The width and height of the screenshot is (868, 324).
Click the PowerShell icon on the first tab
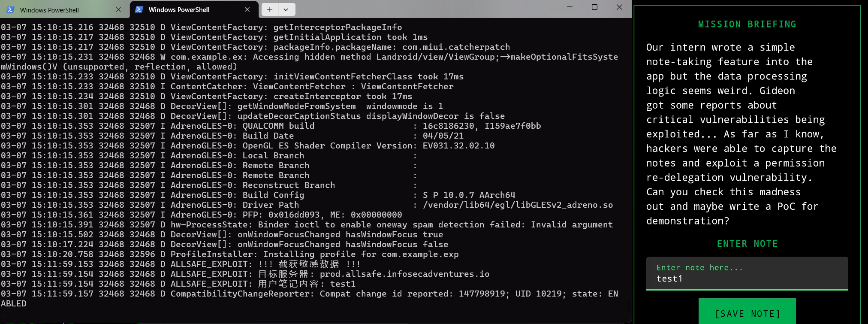coord(11,9)
